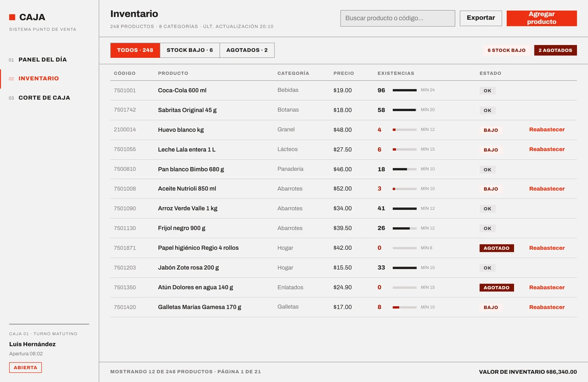Click product code 2100014
588x382 pixels.
[x=125, y=130]
